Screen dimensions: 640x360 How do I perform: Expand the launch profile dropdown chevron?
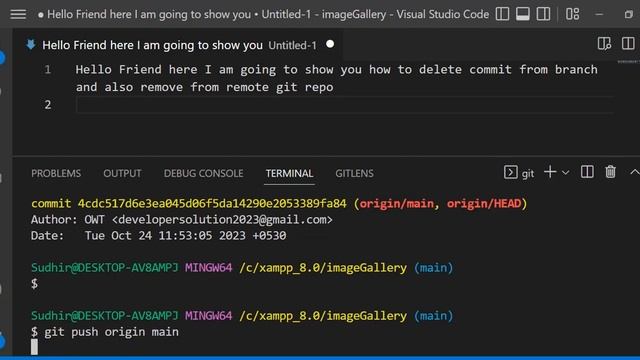pos(565,173)
